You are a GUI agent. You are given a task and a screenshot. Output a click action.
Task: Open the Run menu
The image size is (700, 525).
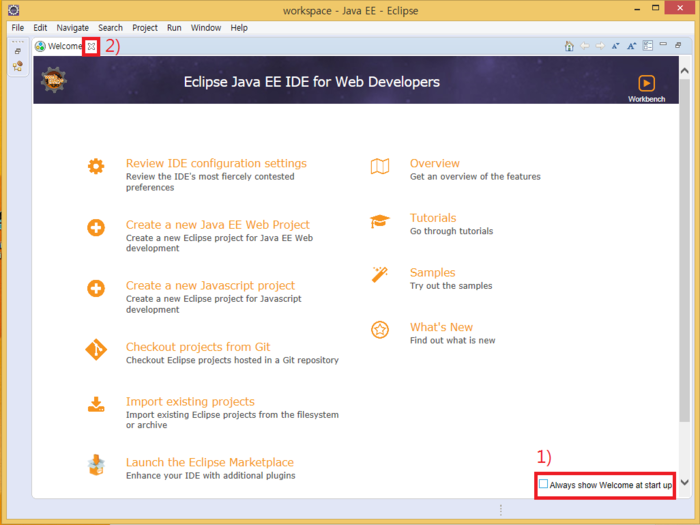coord(174,28)
